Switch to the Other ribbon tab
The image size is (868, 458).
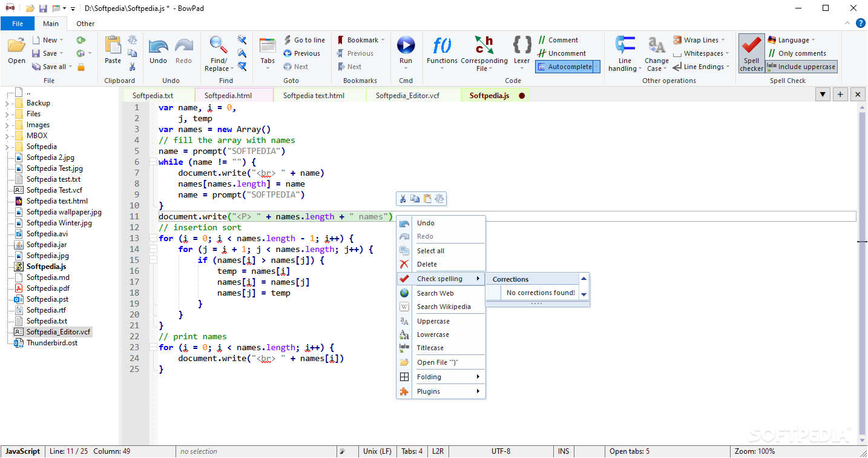(85, 24)
